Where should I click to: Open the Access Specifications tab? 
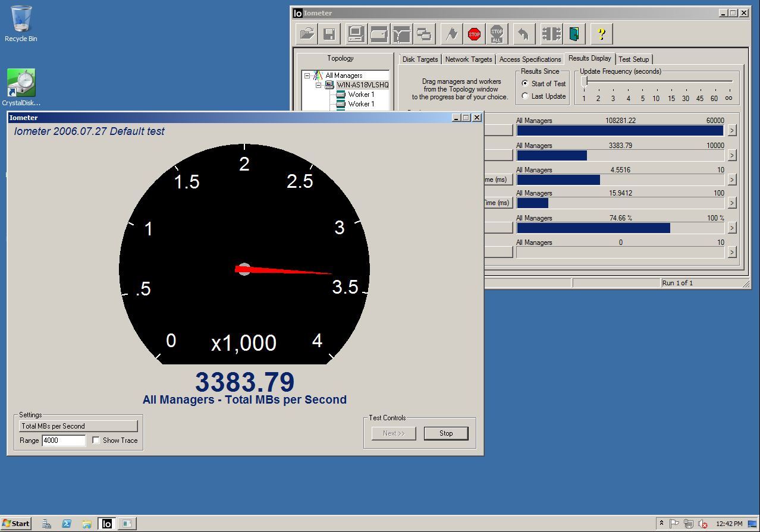click(x=530, y=59)
